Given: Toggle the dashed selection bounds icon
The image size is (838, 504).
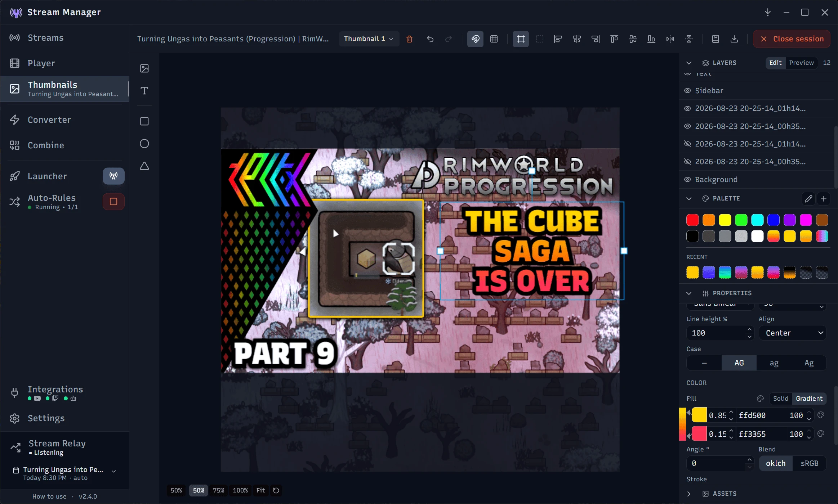Looking at the screenshot, I should [539, 39].
